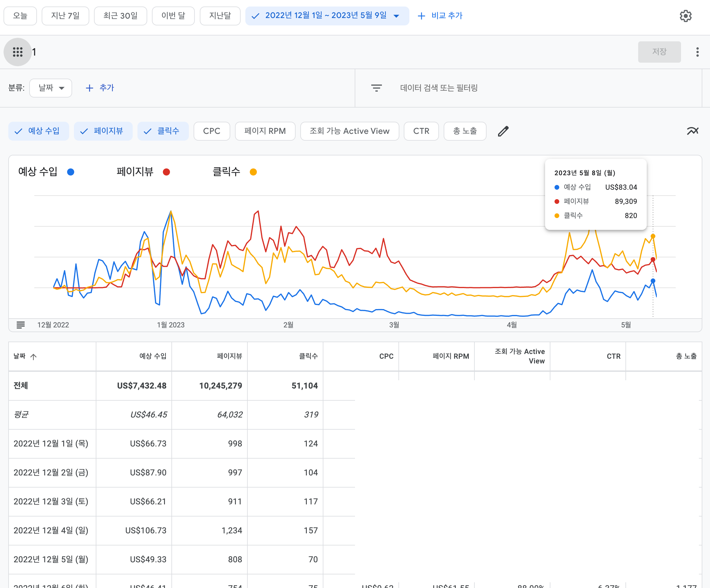Select the 지난 7일 date range
Image resolution: width=710 pixels, height=588 pixels.
[65, 16]
